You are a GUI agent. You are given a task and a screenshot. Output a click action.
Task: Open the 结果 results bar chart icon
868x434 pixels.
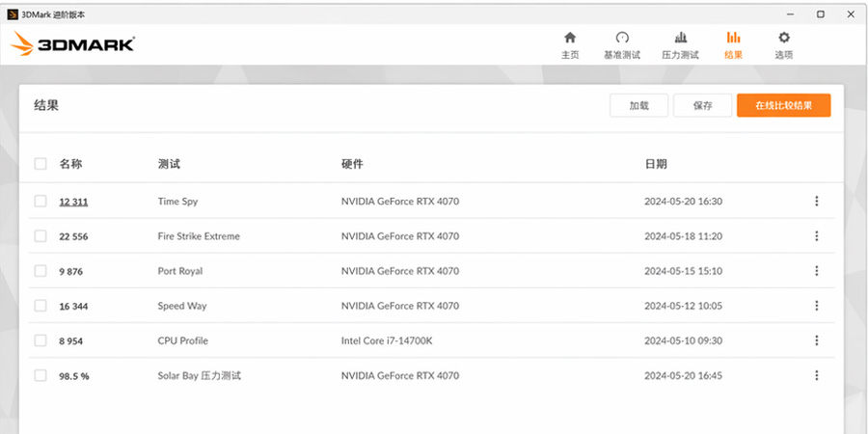734,38
